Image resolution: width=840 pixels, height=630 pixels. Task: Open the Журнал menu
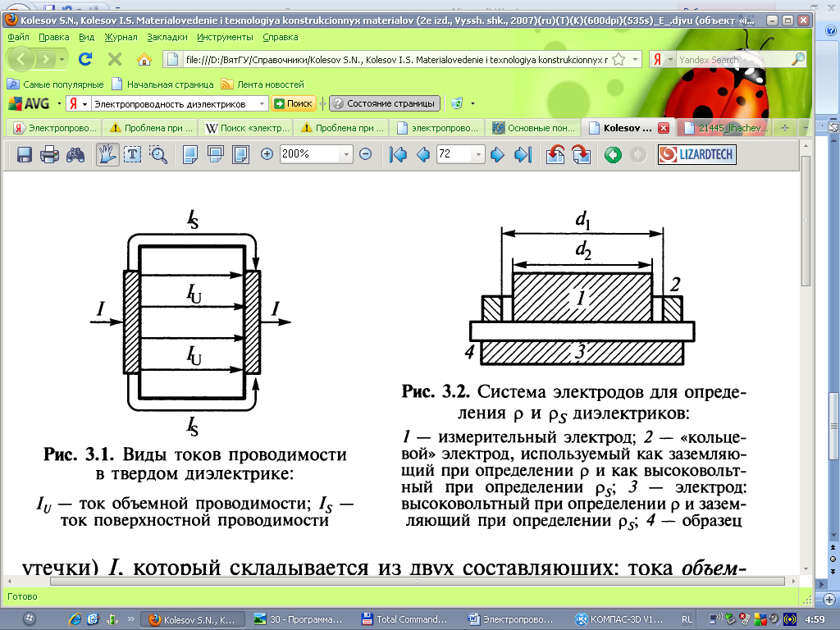click(121, 37)
